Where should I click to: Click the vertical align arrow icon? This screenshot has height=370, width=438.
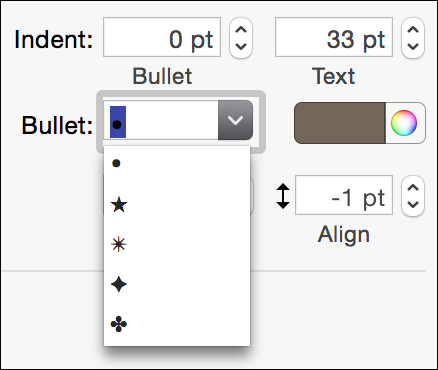283,196
